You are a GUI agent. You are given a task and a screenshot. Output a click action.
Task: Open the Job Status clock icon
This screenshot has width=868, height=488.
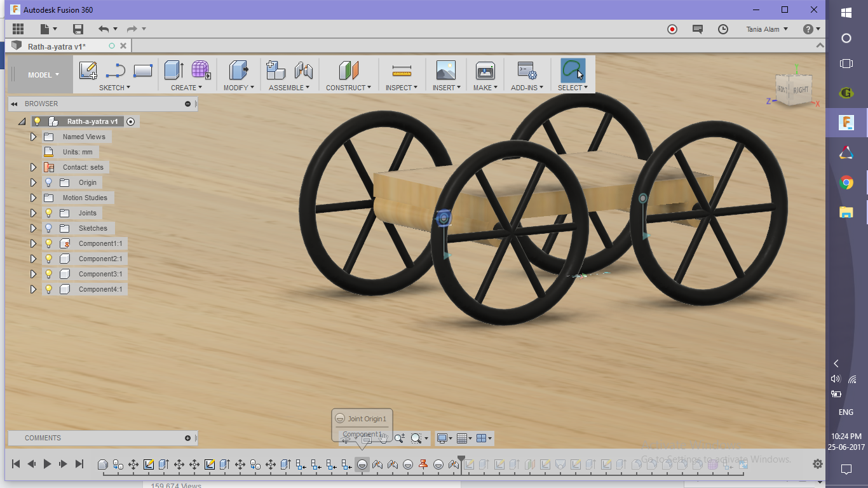[x=723, y=29]
